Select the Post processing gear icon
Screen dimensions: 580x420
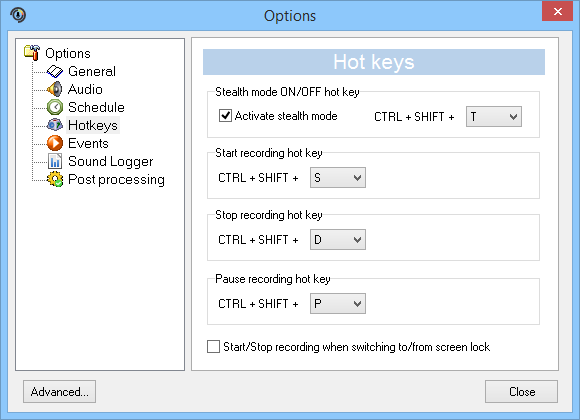coord(55,179)
